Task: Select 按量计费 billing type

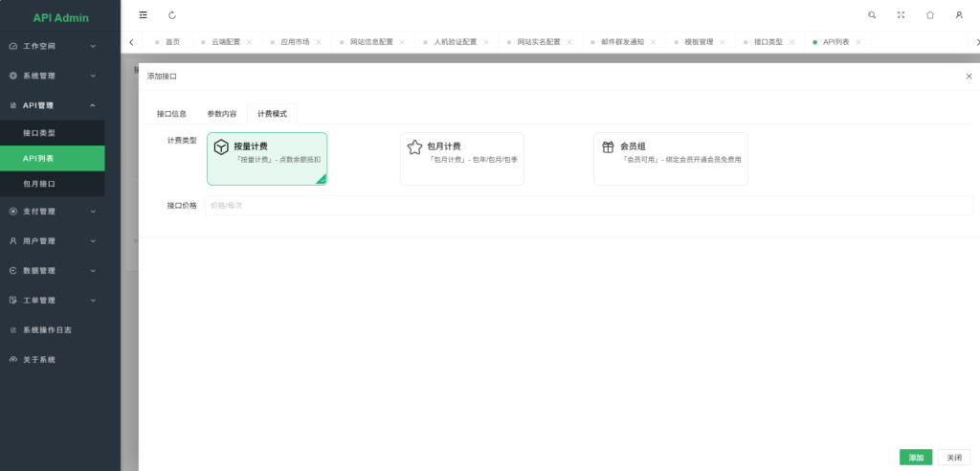Action: pos(267,159)
